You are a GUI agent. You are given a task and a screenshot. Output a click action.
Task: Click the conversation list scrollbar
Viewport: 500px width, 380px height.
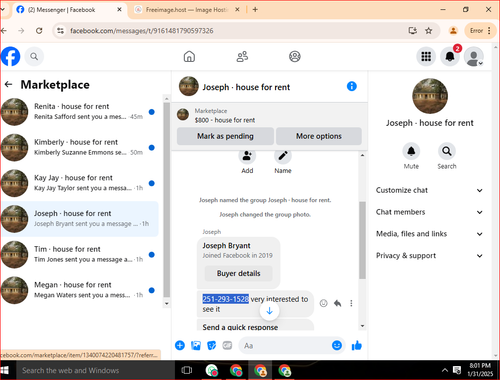[167, 199]
